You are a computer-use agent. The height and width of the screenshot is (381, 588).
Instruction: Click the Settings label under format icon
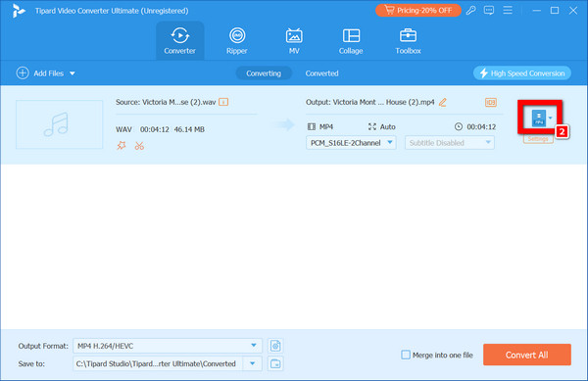pos(538,139)
